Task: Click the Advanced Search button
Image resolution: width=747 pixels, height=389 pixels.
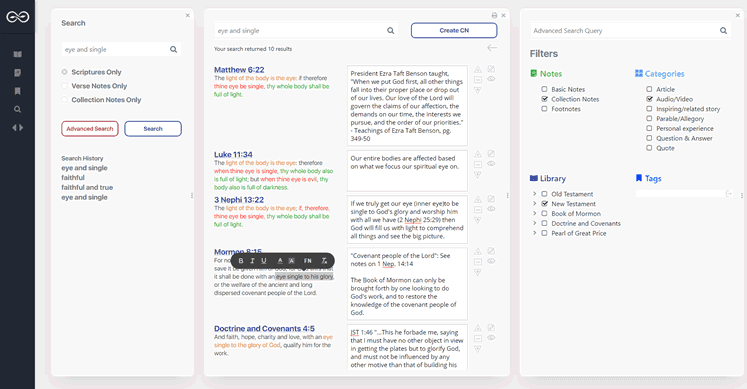Action: [90, 129]
